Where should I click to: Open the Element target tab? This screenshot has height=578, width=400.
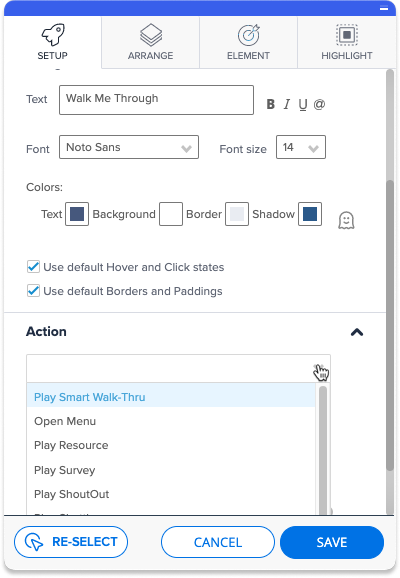pos(248,42)
